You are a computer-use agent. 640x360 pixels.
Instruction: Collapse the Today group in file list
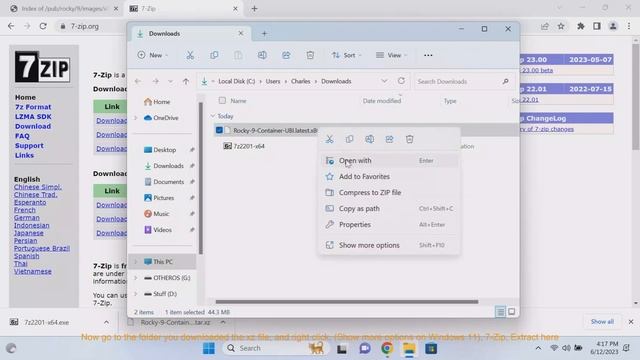point(213,116)
